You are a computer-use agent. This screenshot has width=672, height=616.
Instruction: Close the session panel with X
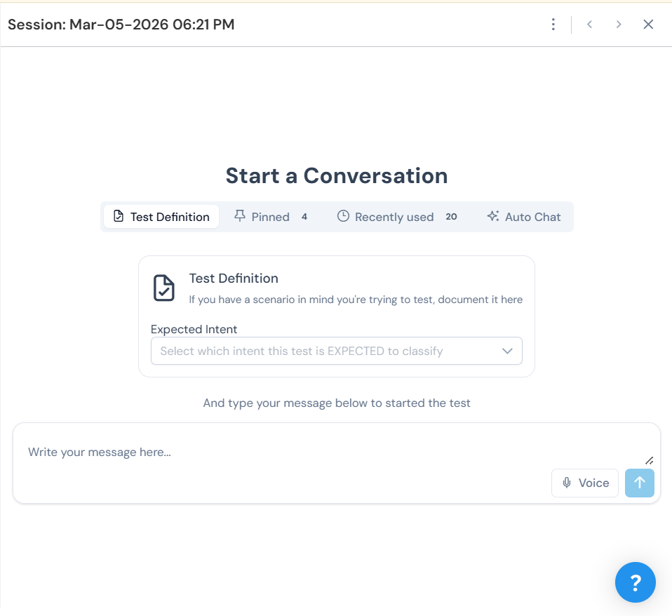[x=648, y=25]
